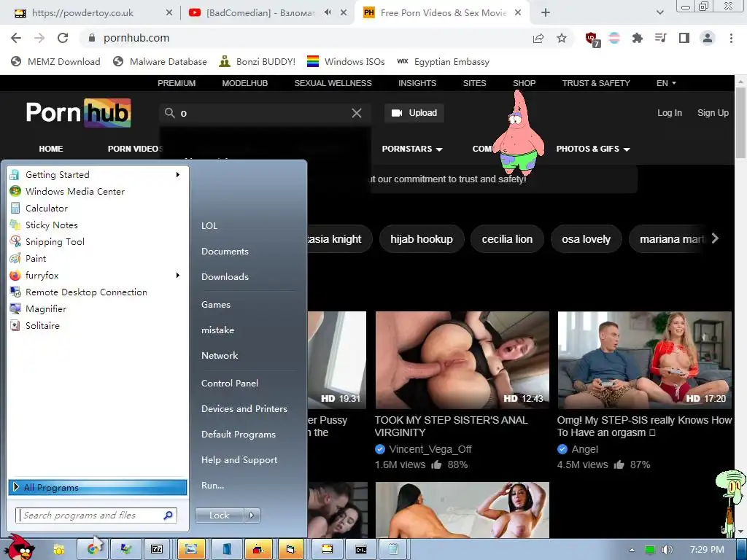The image size is (747, 560).
Task: Click the address bar URL
Action: pyautogui.click(x=136, y=38)
